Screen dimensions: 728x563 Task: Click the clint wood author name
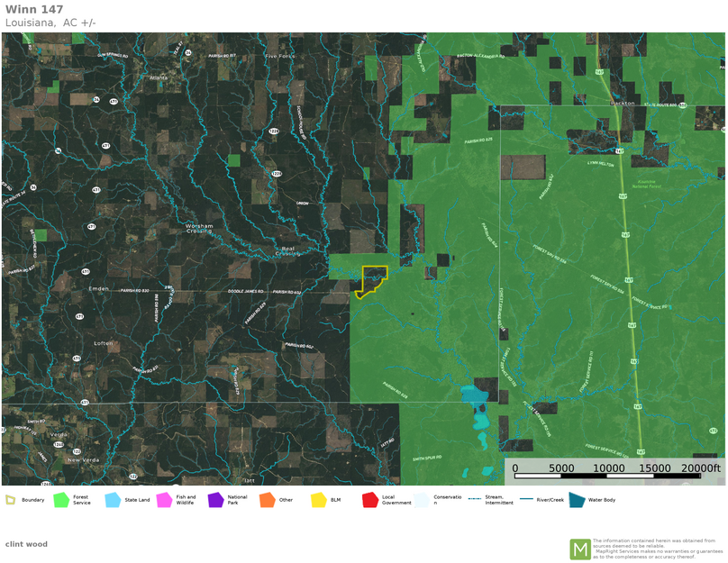coord(26,544)
